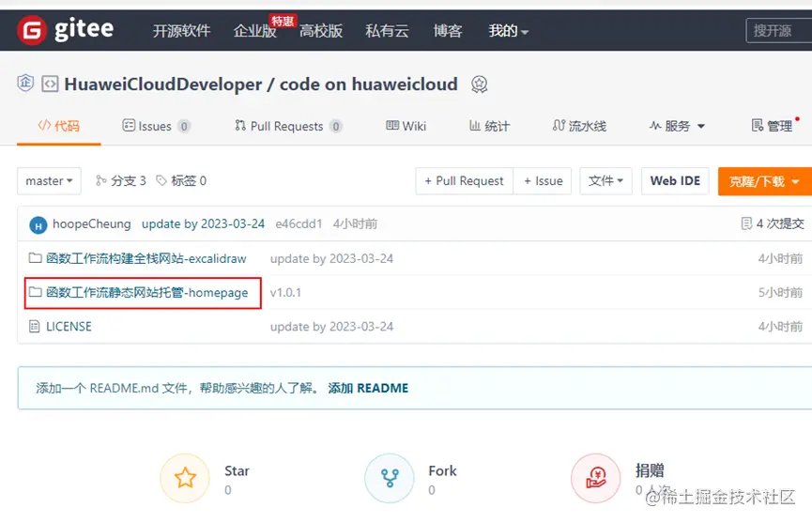The height and width of the screenshot is (523, 812).
Task: Open the hoopeCheung user link
Action: point(92,223)
